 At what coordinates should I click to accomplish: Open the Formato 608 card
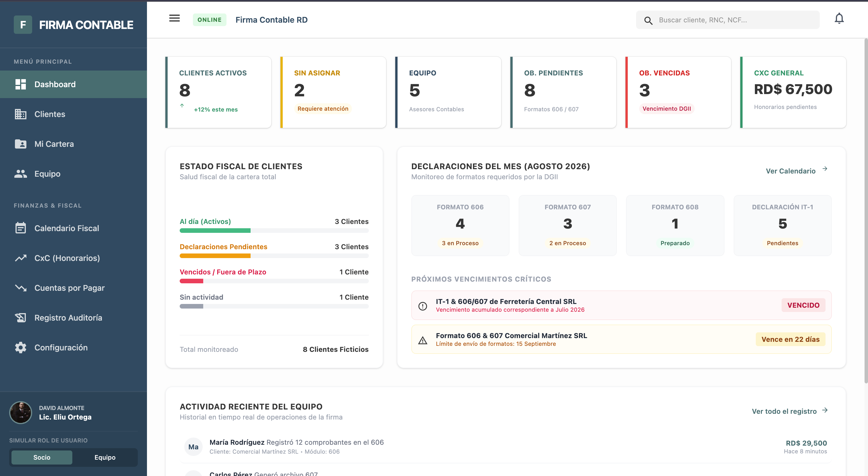(675, 226)
